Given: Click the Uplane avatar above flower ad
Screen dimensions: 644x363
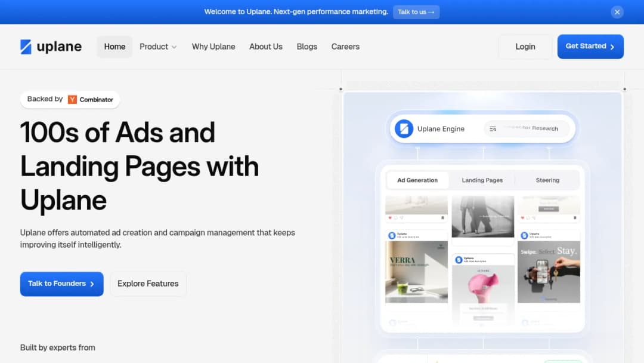Looking at the screenshot, I should tap(459, 260).
